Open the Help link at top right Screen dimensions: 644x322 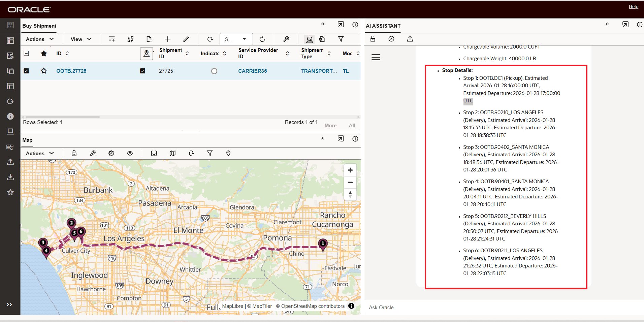click(633, 6)
